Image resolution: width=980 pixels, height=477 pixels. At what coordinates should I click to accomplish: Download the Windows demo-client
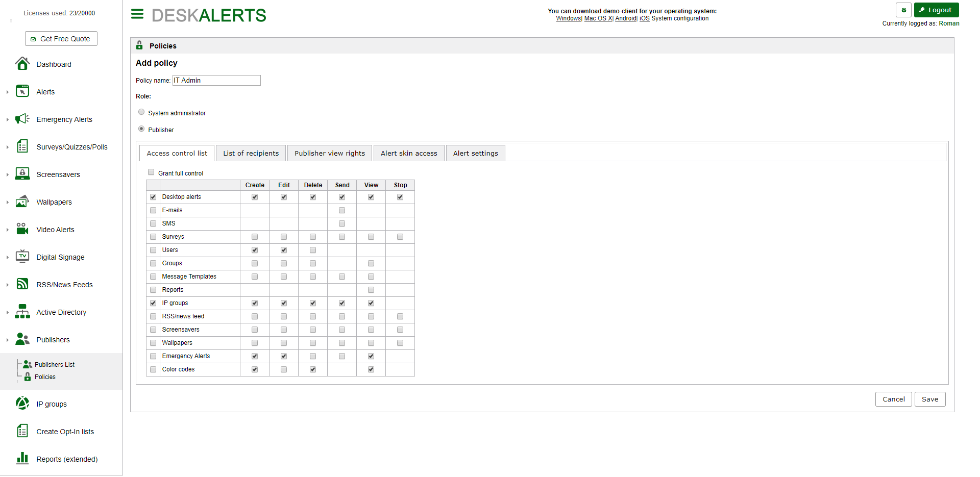coord(568,18)
